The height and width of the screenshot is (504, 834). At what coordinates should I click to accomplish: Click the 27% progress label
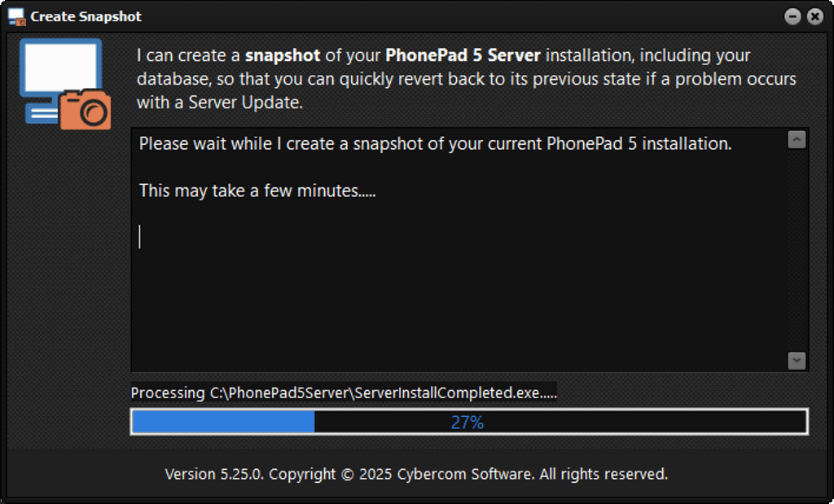click(467, 422)
